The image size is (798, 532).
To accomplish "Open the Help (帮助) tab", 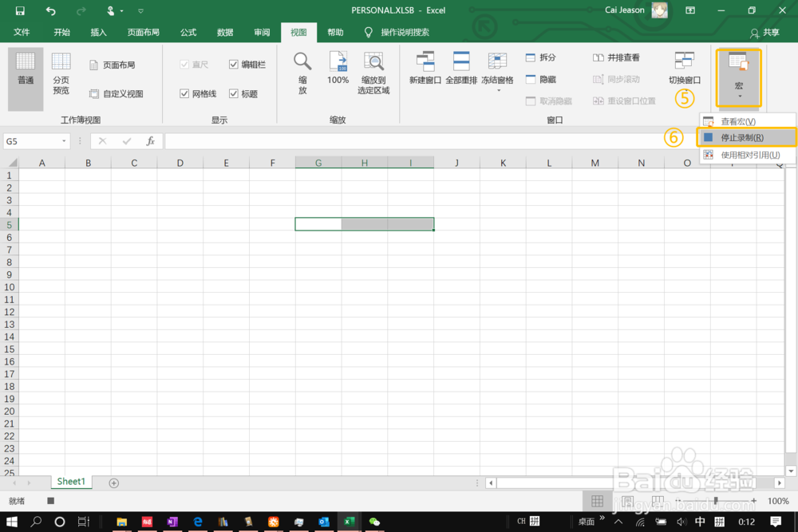I will [x=335, y=32].
